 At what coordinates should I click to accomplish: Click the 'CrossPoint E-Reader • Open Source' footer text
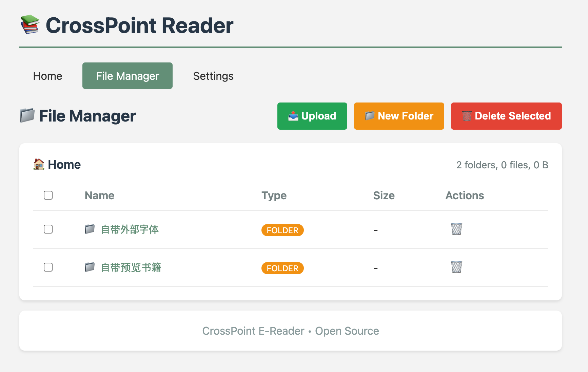[291, 331]
